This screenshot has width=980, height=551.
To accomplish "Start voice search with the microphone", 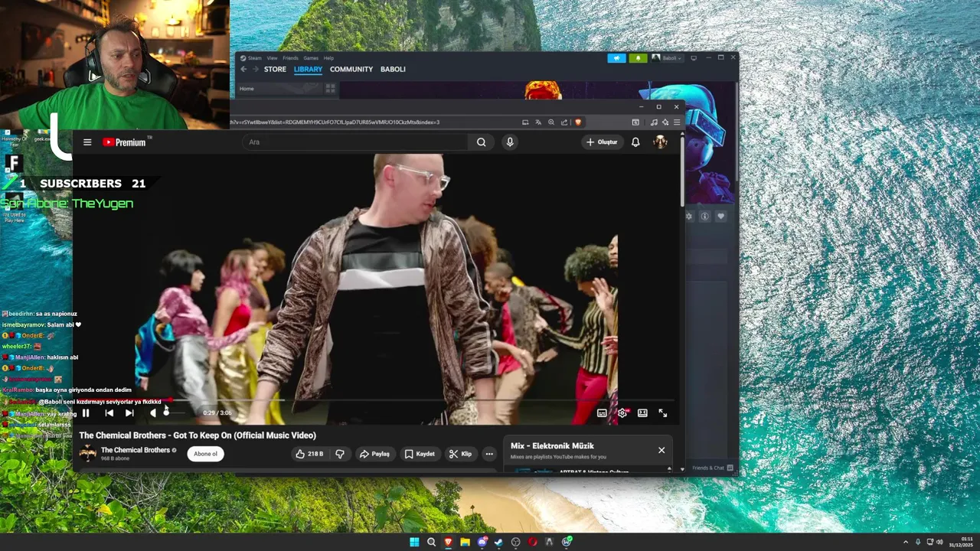I will click(510, 142).
